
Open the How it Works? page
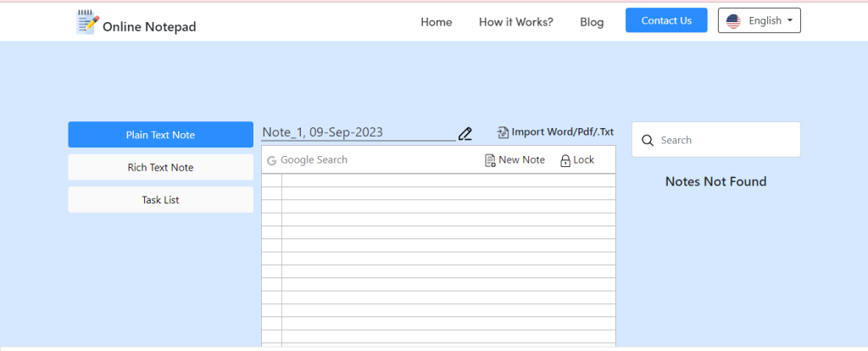pos(516,22)
